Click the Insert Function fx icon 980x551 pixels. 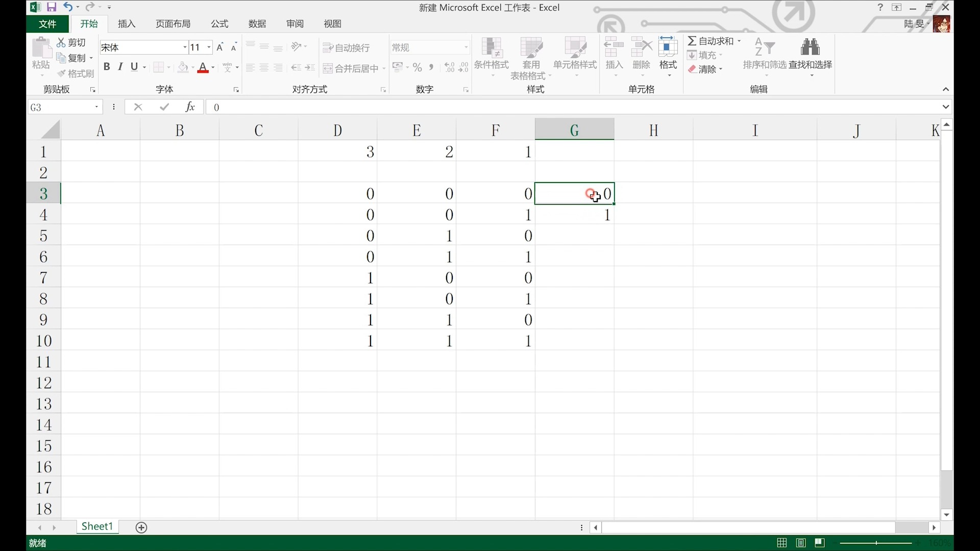190,107
